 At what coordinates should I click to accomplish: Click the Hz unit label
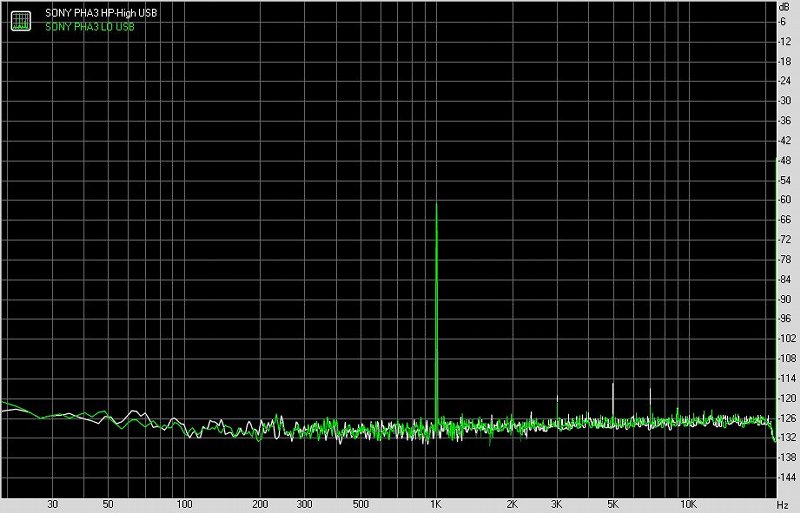click(x=782, y=505)
